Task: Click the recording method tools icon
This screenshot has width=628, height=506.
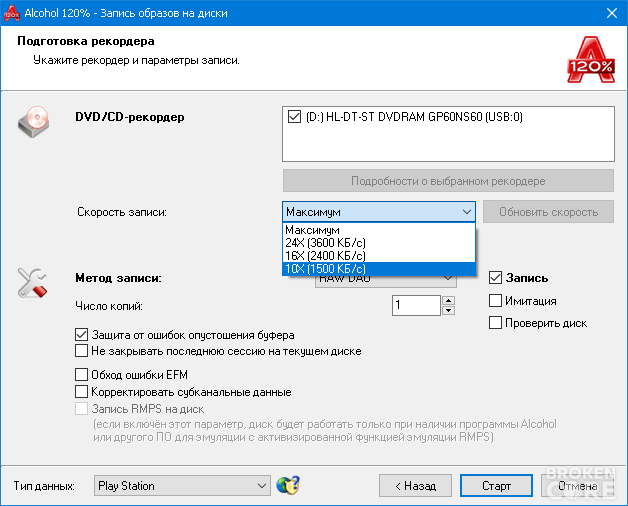Action: point(32,283)
